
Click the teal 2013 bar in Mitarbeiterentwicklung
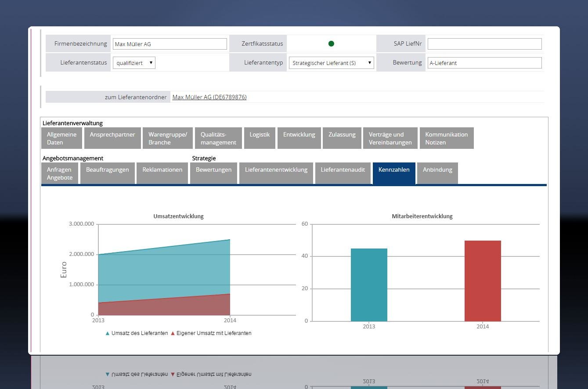[x=369, y=285]
